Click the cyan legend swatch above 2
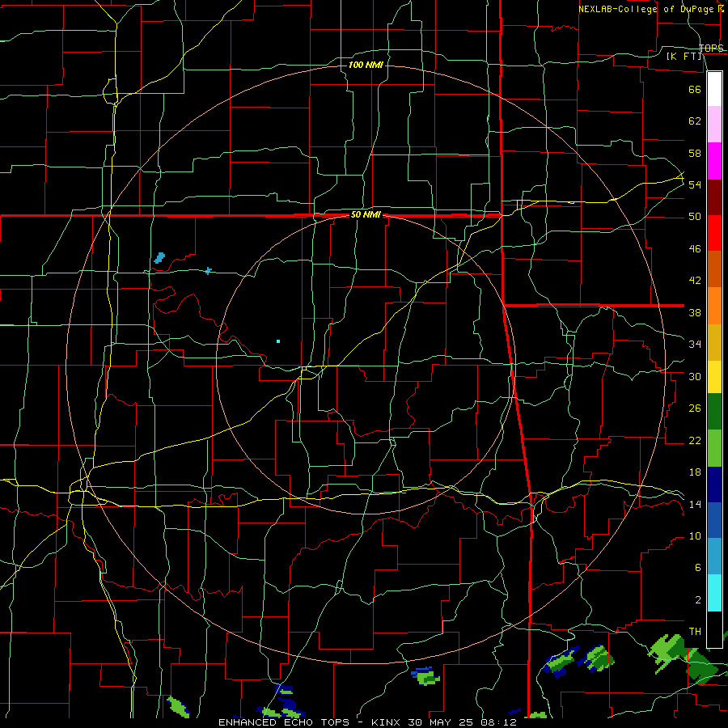Screen dimensions: 728x728 714,593
